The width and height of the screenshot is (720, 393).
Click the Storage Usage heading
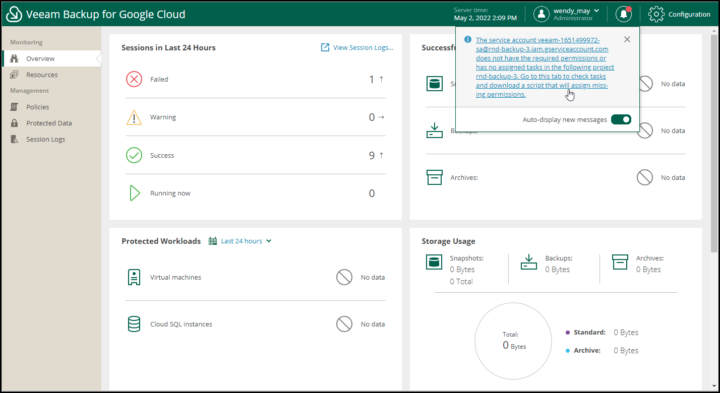[449, 241]
